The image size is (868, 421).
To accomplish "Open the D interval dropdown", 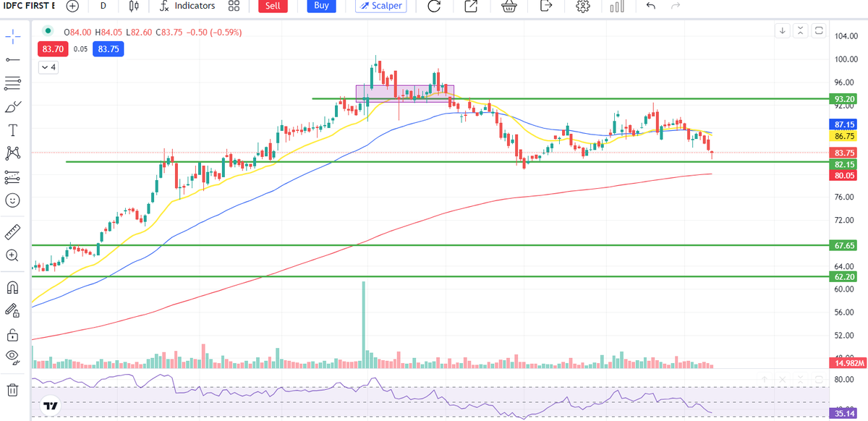I will pos(103,6).
